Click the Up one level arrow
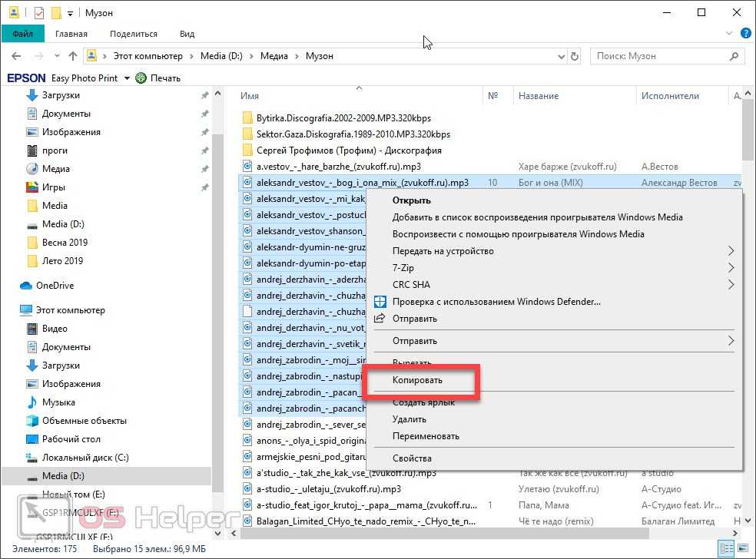This screenshot has height=559, width=756. pos(73,56)
